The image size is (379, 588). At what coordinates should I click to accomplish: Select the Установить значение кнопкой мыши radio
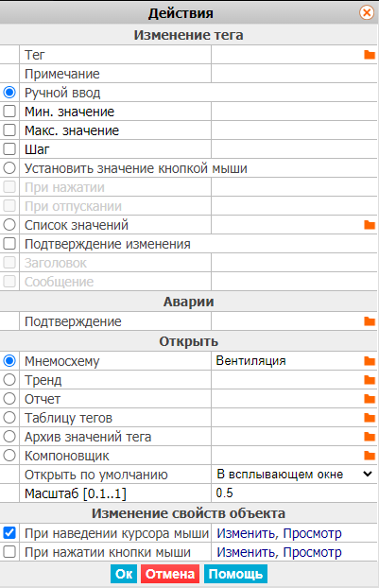[9, 168]
